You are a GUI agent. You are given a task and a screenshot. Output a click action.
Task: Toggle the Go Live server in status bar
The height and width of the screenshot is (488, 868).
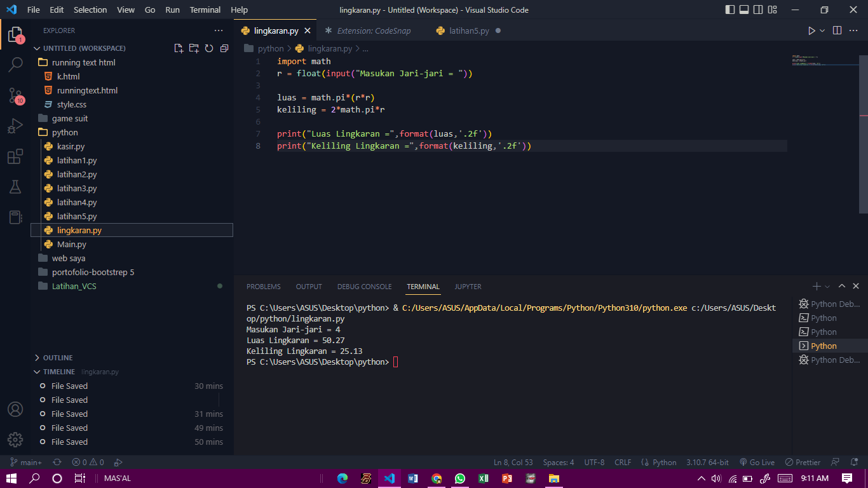757,462
